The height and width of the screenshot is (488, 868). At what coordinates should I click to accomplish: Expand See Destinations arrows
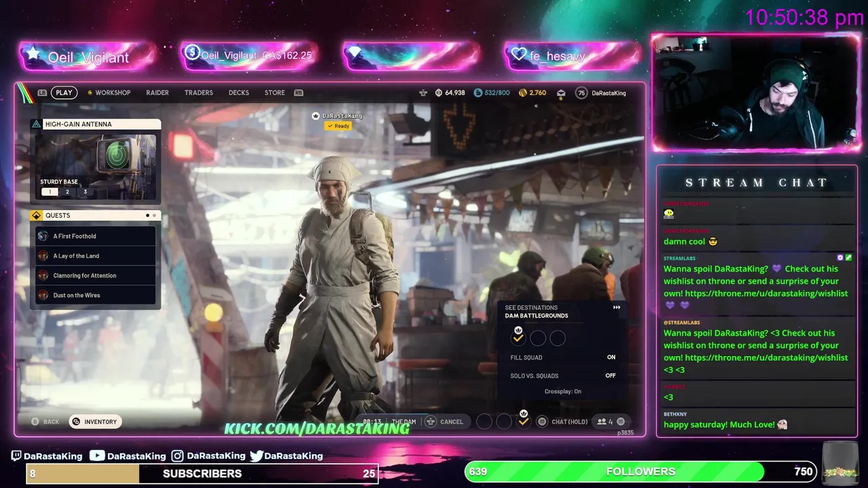616,308
